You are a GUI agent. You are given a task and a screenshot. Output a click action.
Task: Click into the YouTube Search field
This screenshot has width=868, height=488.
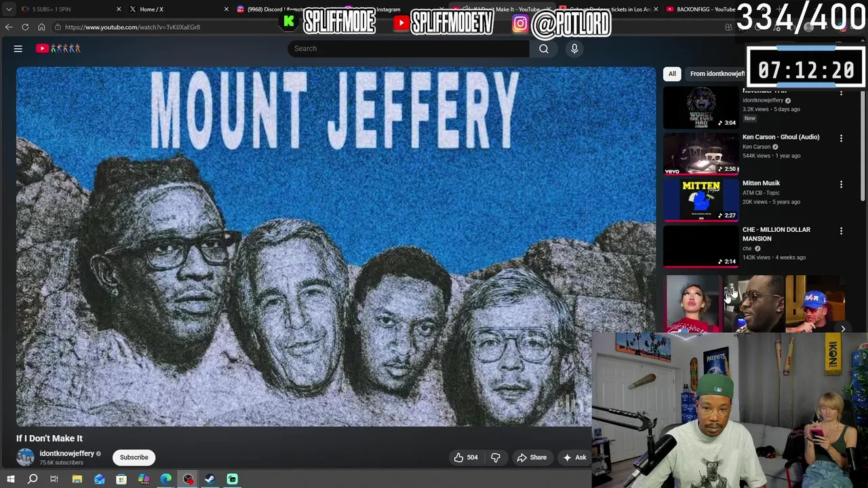(x=409, y=48)
